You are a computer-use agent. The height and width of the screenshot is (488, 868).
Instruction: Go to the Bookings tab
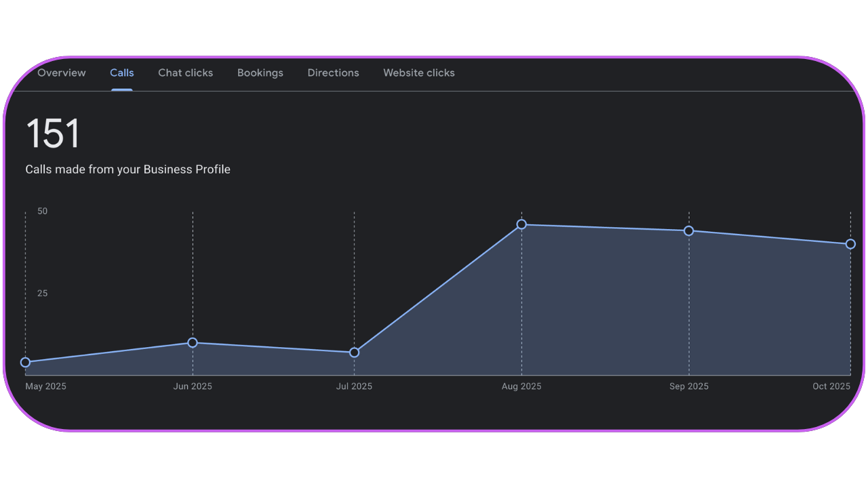click(260, 73)
